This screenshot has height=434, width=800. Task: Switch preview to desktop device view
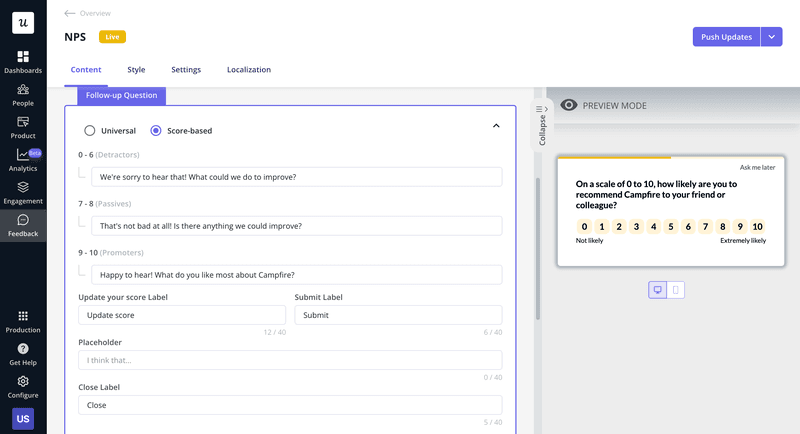pyautogui.click(x=658, y=290)
